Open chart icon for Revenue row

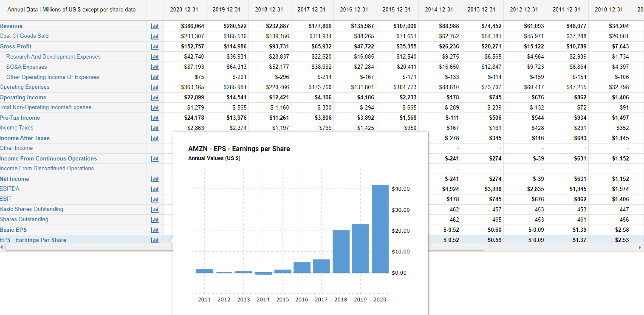click(x=154, y=26)
